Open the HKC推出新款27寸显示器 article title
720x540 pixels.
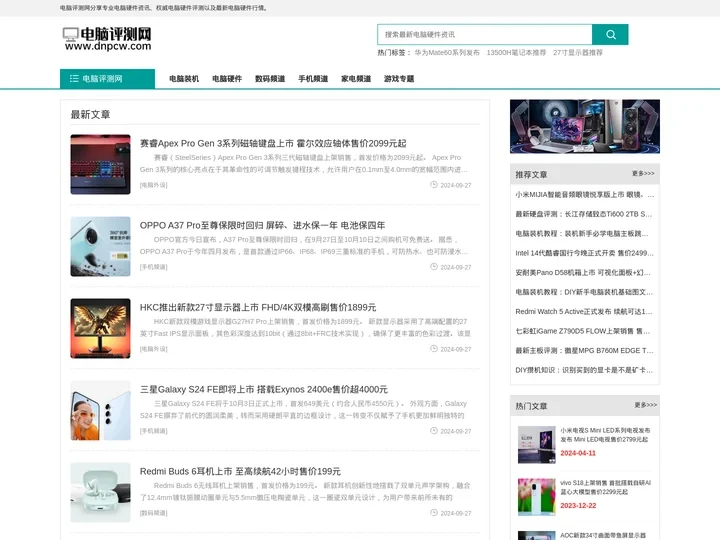[258, 307]
